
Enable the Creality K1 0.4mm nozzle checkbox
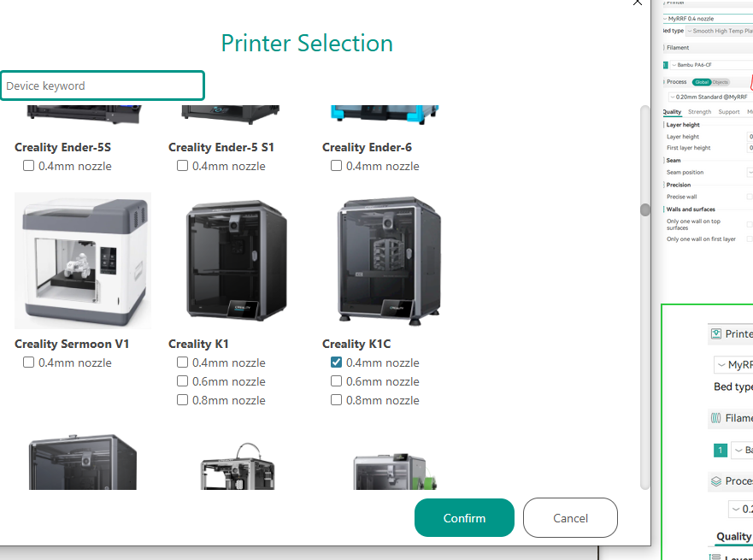[183, 363]
